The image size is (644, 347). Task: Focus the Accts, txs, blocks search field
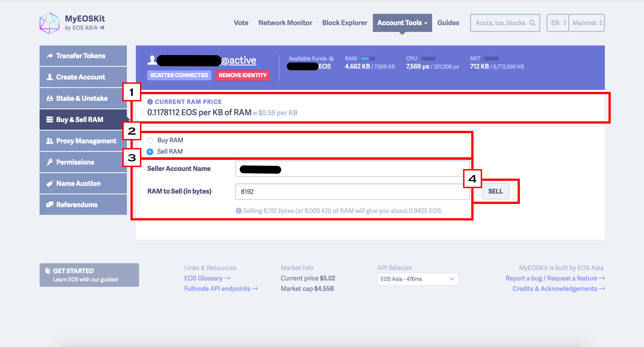505,23
